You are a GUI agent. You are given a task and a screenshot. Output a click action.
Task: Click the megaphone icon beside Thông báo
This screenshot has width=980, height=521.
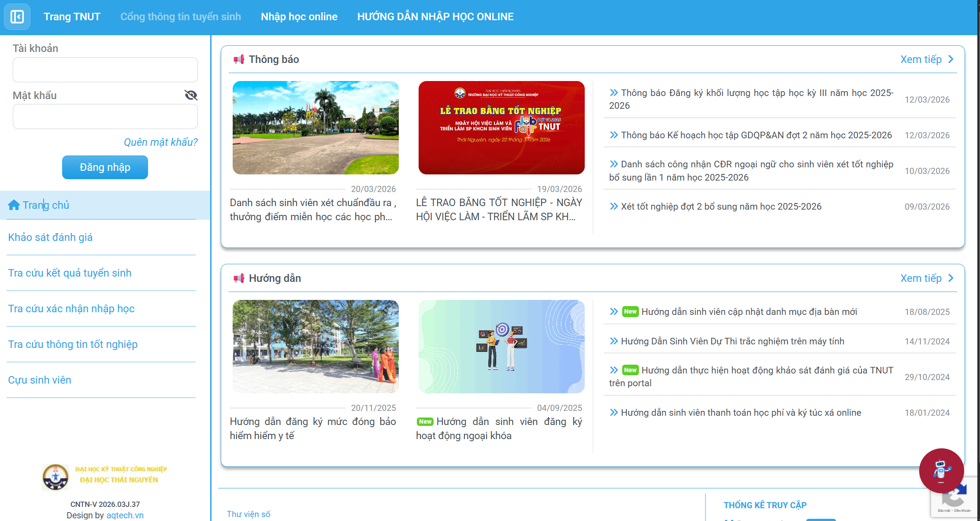[x=239, y=59]
